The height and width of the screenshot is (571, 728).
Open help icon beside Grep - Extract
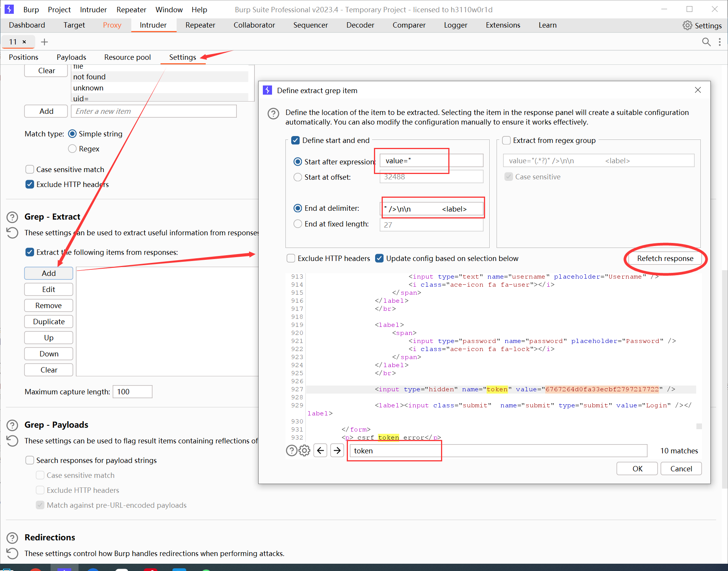pos(12,217)
